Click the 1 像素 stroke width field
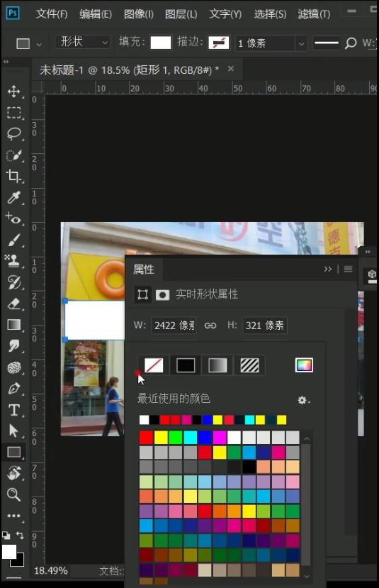Screen dimensions: 379x588 [x=265, y=43]
